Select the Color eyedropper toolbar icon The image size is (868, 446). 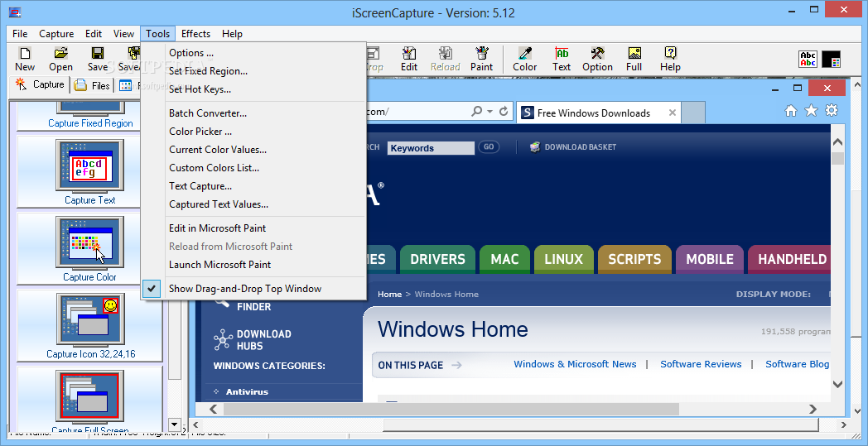click(x=525, y=60)
